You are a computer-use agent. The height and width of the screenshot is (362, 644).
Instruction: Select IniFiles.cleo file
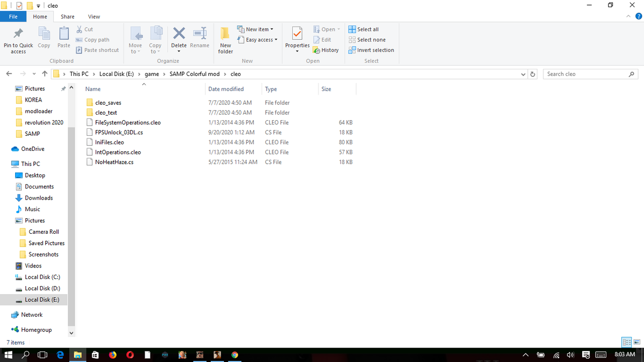(x=109, y=142)
